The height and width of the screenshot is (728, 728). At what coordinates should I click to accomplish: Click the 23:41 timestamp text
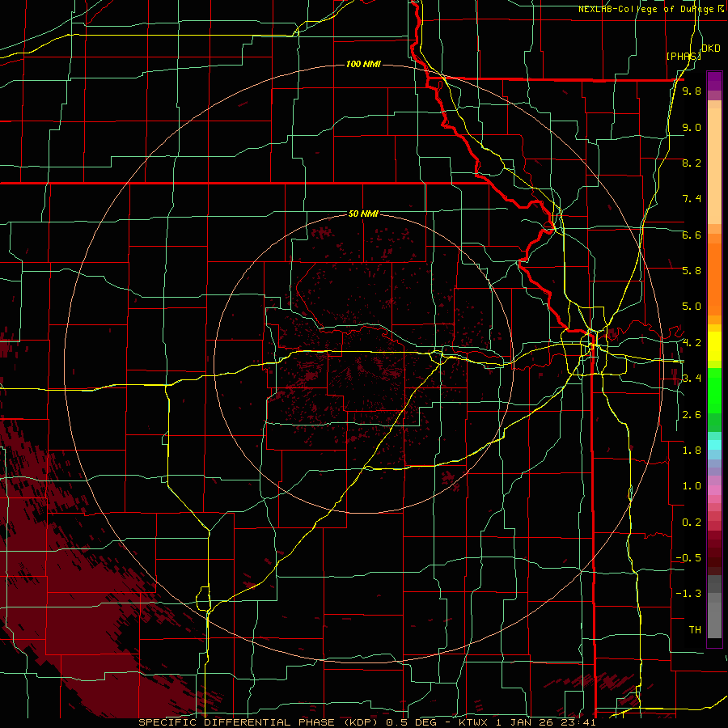point(580,722)
